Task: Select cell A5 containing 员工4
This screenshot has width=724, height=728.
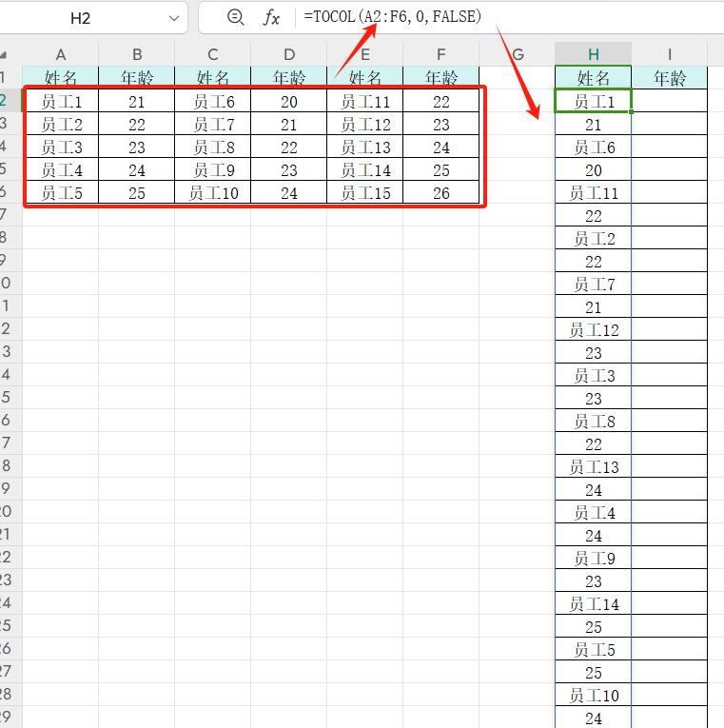Action: pyautogui.click(x=60, y=169)
